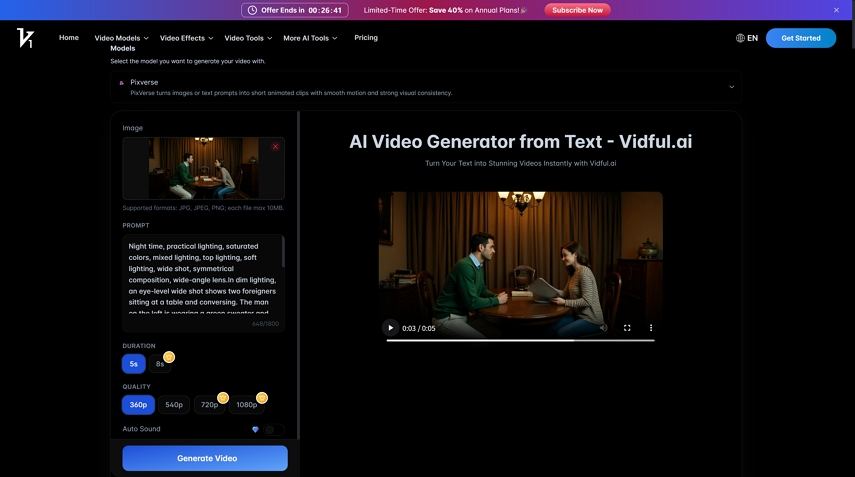The width and height of the screenshot is (855, 477).
Task: Close the promo banner
Action: point(836,10)
